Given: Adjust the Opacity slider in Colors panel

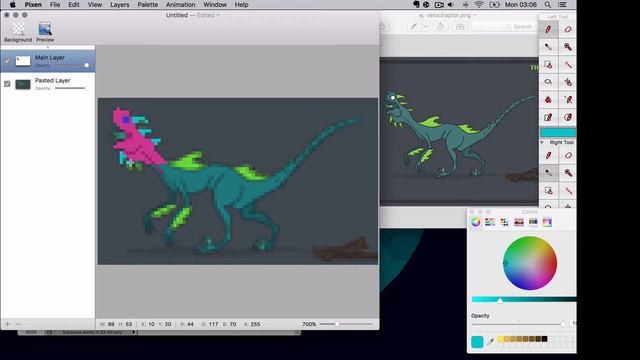Looking at the screenshot, I should pos(519,324).
